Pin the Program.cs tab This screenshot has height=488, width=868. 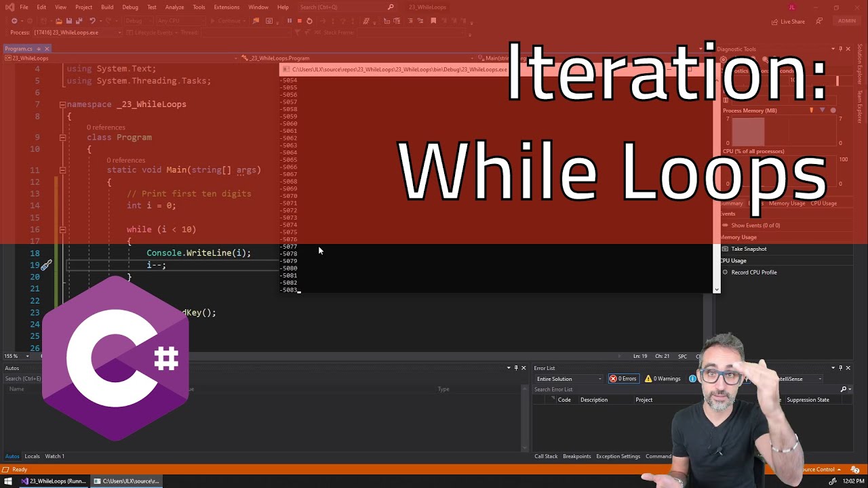(x=39, y=49)
